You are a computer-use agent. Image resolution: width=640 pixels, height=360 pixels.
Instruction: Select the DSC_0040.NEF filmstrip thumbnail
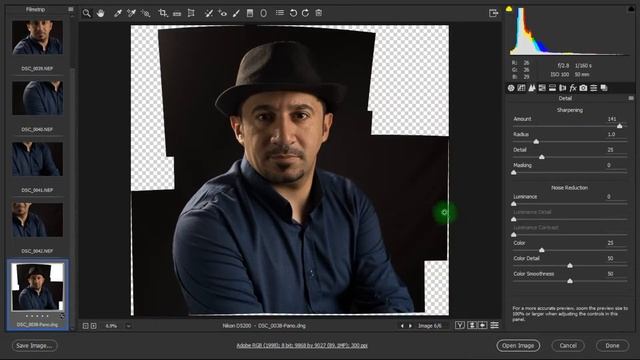tap(37, 98)
